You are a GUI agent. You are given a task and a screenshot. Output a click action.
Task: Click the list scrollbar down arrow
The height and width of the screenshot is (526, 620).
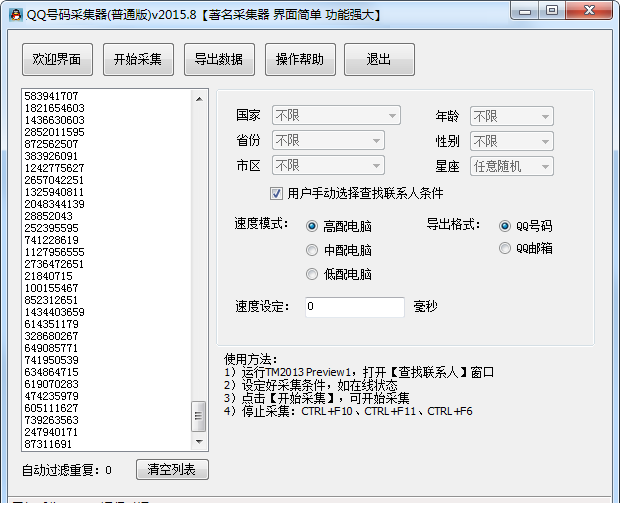coord(199,441)
